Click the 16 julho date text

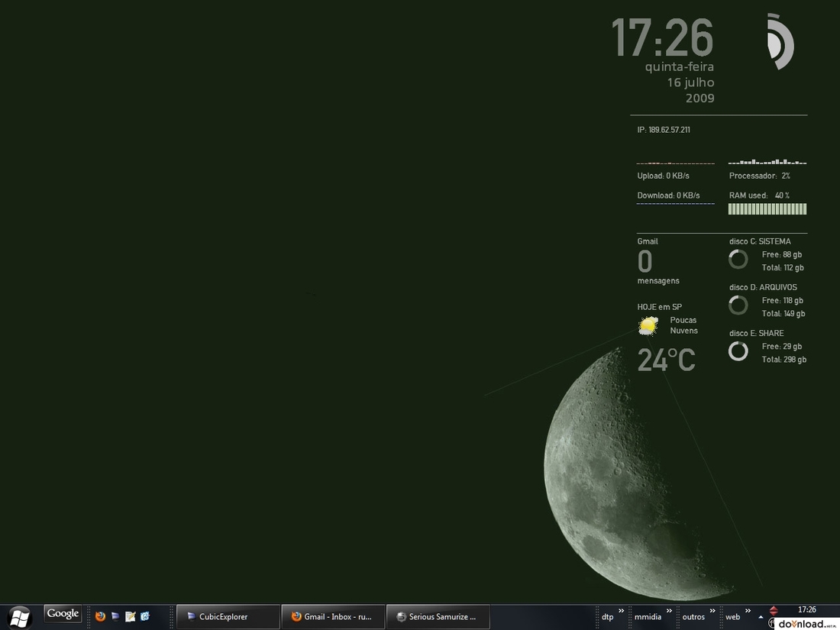click(x=690, y=82)
